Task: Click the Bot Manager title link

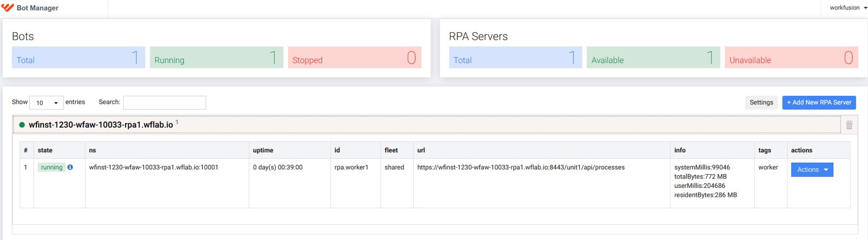Action: 37,8
